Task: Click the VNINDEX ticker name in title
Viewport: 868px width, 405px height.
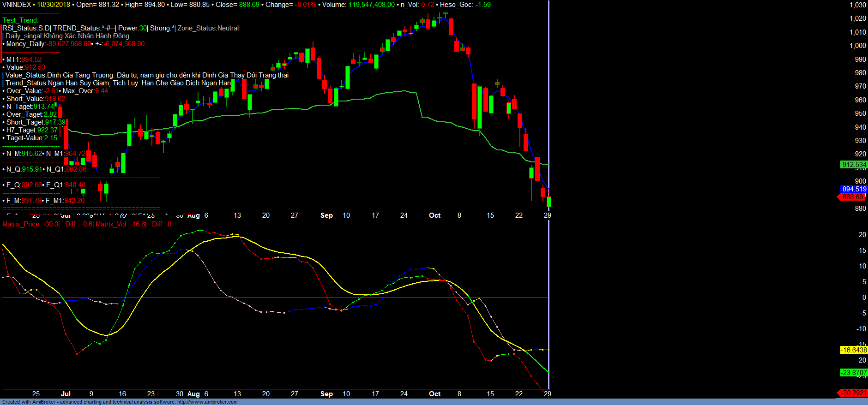Action: 17,5
